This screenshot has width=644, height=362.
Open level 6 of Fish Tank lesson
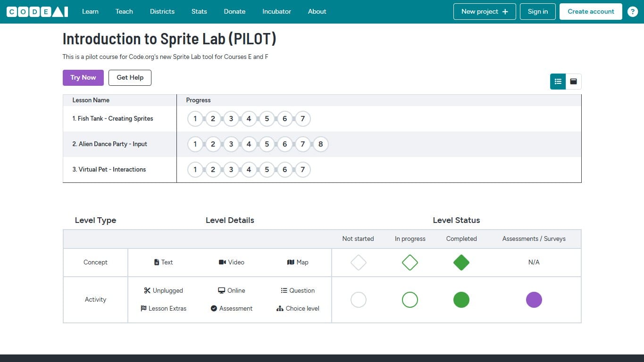[x=285, y=119]
